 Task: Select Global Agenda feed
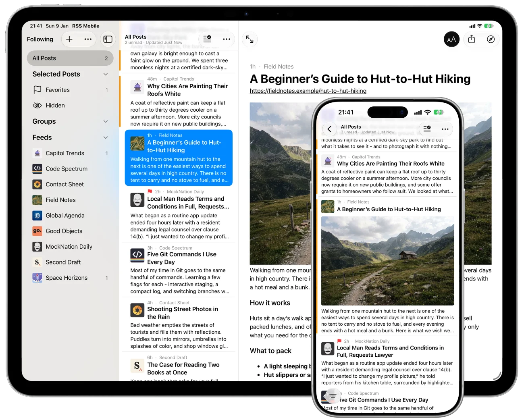pos(71,216)
